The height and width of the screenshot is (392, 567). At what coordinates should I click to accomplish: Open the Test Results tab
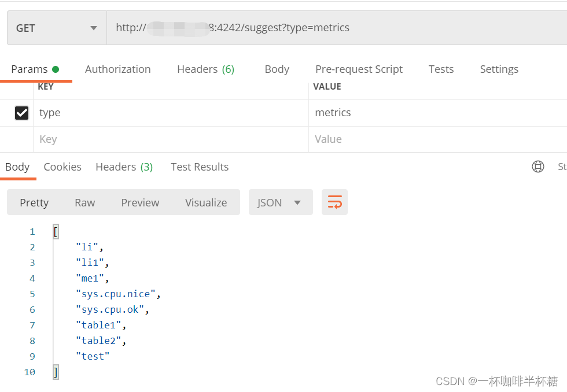pos(200,167)
